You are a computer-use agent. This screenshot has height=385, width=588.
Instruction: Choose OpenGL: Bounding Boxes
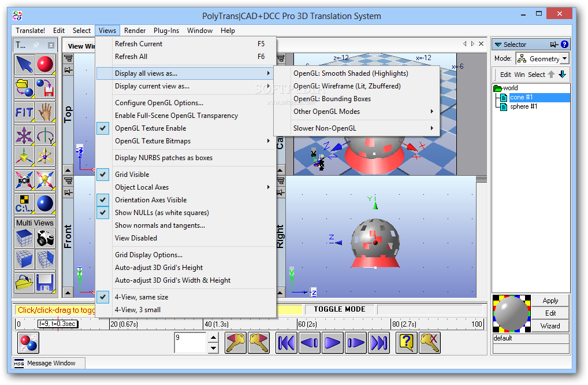click(357, 99)
